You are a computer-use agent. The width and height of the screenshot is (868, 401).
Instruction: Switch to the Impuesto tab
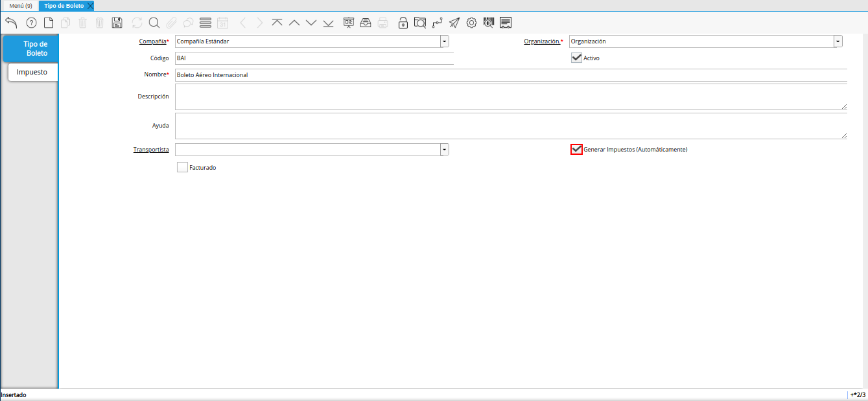(x=32, y=72)
